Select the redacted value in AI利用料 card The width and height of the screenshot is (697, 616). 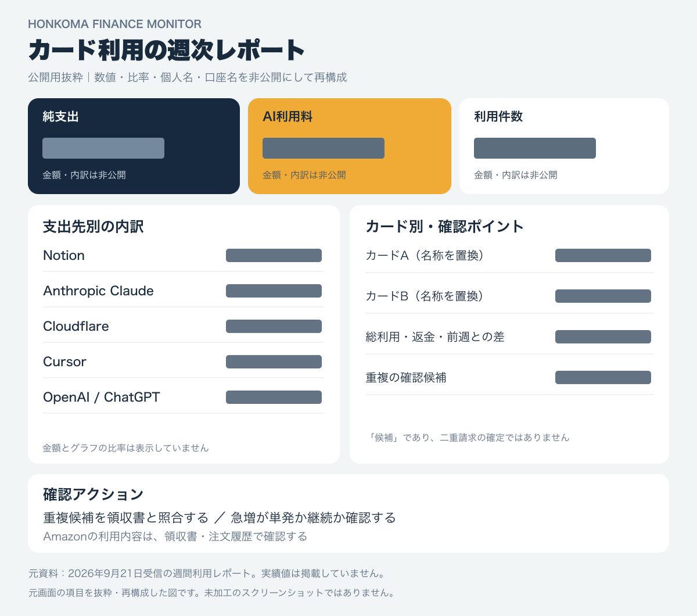click(x=324, y=148)
